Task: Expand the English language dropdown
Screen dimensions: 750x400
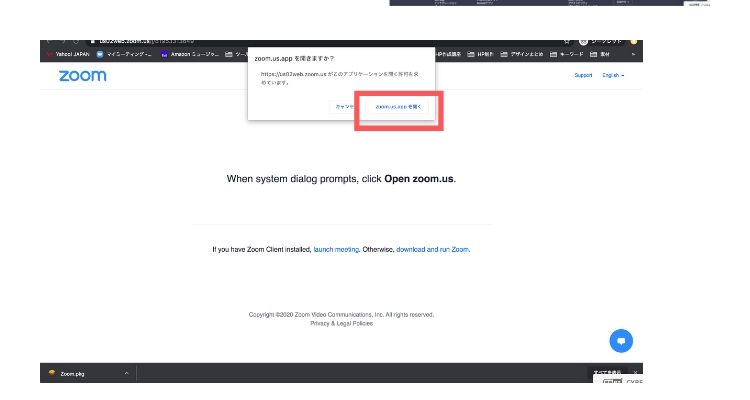Action: tap(613, 75)
